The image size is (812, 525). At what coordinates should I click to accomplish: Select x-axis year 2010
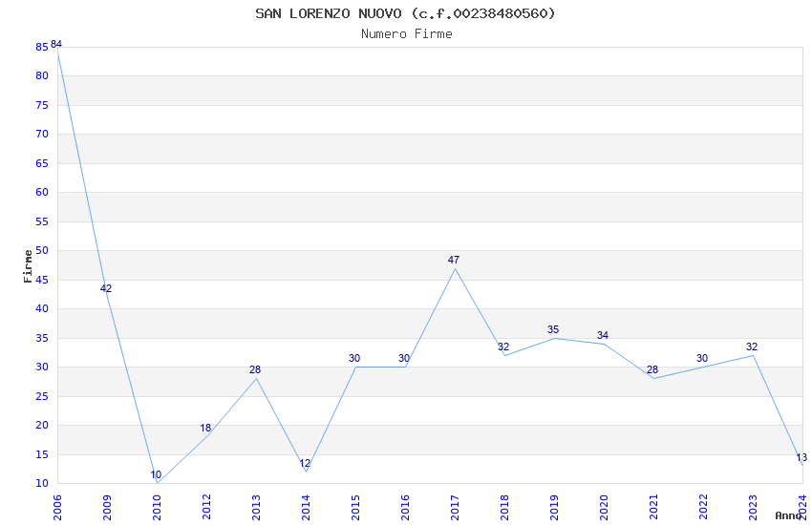(x=157, y=507)
